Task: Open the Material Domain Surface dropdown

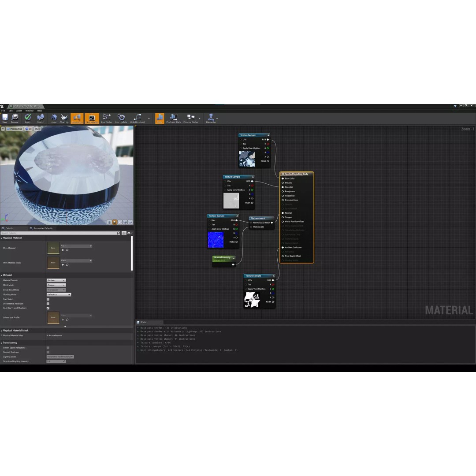Action: coord(56,280)
